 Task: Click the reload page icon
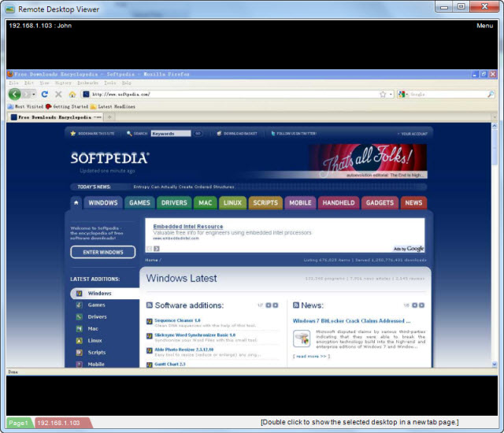tap(45, 94)
